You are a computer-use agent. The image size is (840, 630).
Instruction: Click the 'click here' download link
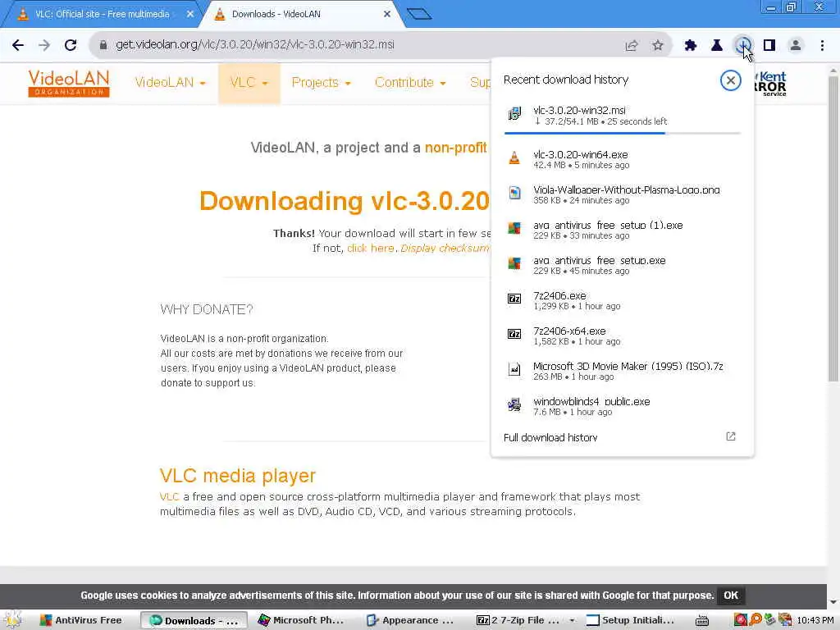click(370, 249)
